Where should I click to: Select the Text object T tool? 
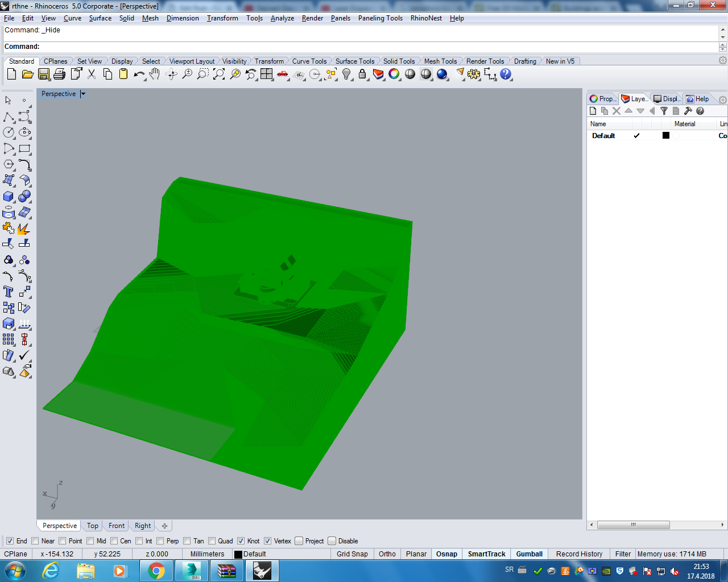(9, 292)
